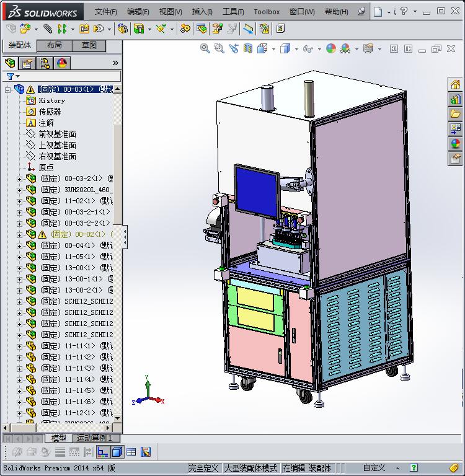Toggle the 2D sketch triad icon in bottom toolbar
This screenshot has height=476, width=465.
[x=103, y=452]
